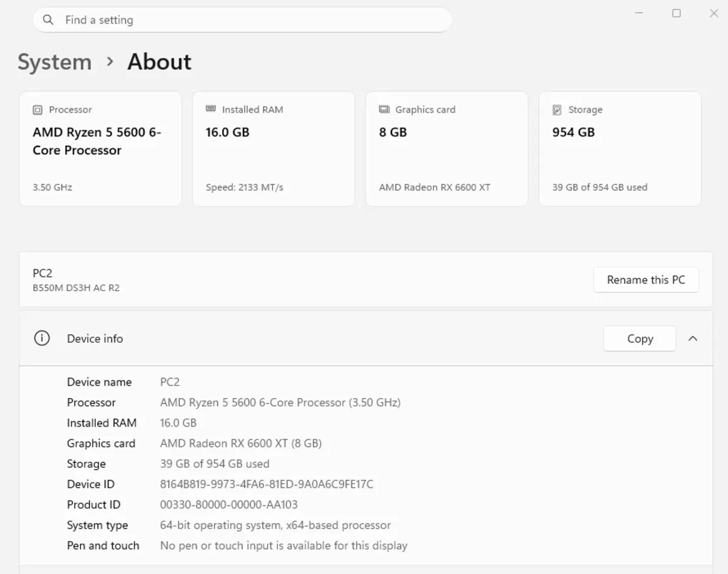
Task: Close the Settings window
Action: (714, 13)
